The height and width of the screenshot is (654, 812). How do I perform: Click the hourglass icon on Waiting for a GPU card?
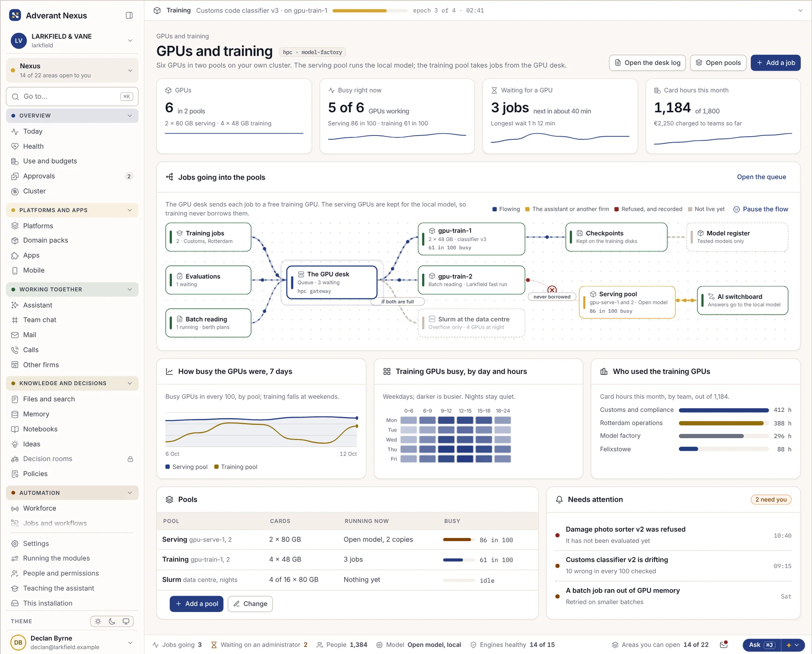click(494, 90)
